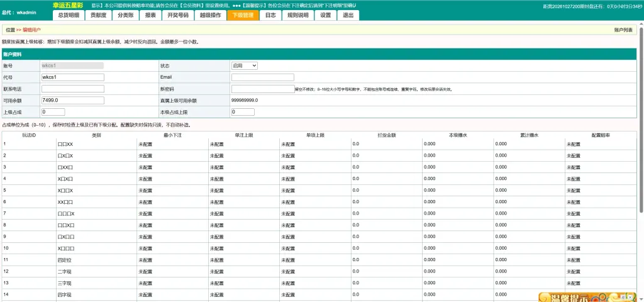Select the highlighted 下级管理 tab

point(242,15)
